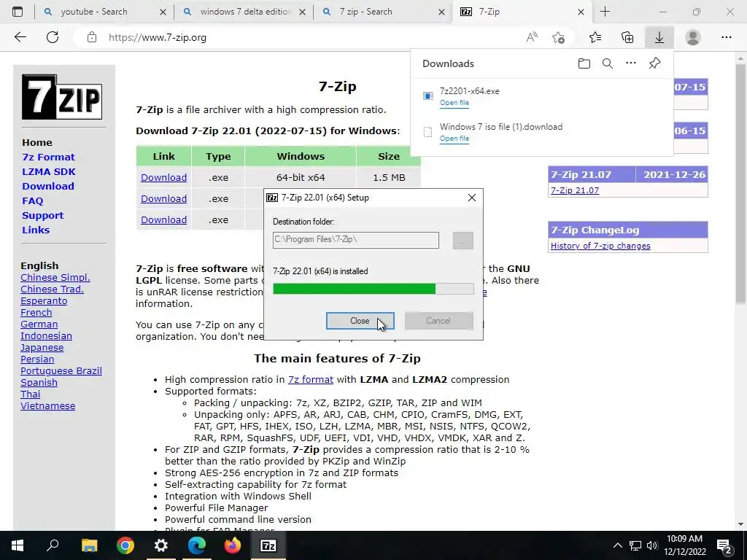Turn on Read aloud from the address bar
The width and height of the screenshot is (747, 560).
tap(532, 37)
